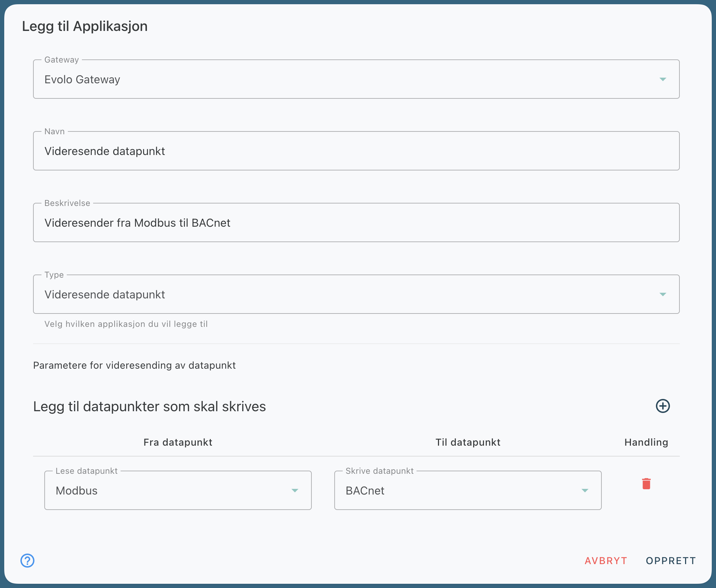The image size is (716, 588).
Task: Expand the Type dropdown showing Videresende datapunkt
Action: pos(356,295)
